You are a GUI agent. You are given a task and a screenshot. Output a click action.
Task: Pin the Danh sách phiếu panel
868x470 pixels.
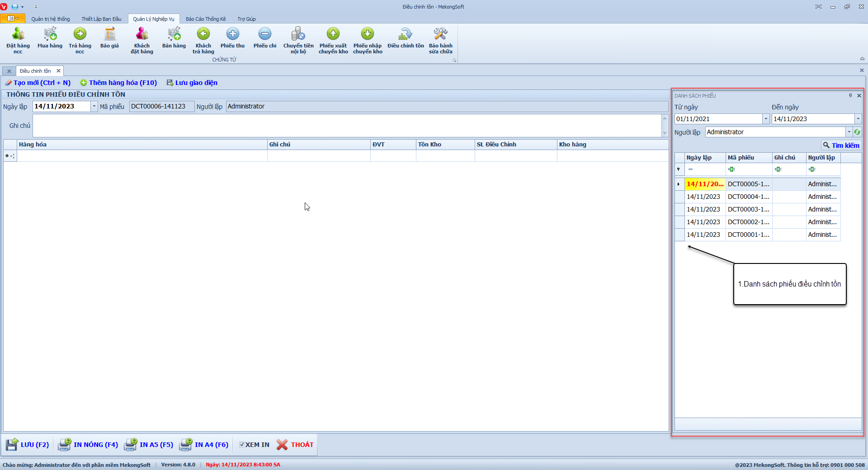[x=850, y=95]
